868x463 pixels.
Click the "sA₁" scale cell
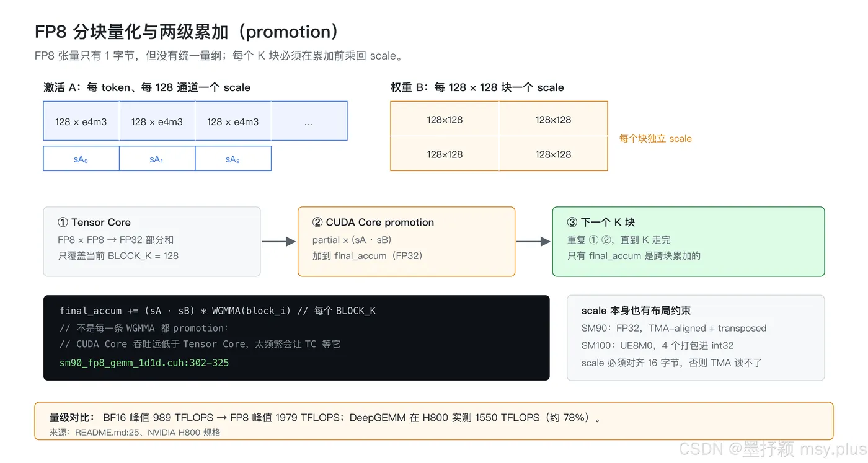(157, 159)
